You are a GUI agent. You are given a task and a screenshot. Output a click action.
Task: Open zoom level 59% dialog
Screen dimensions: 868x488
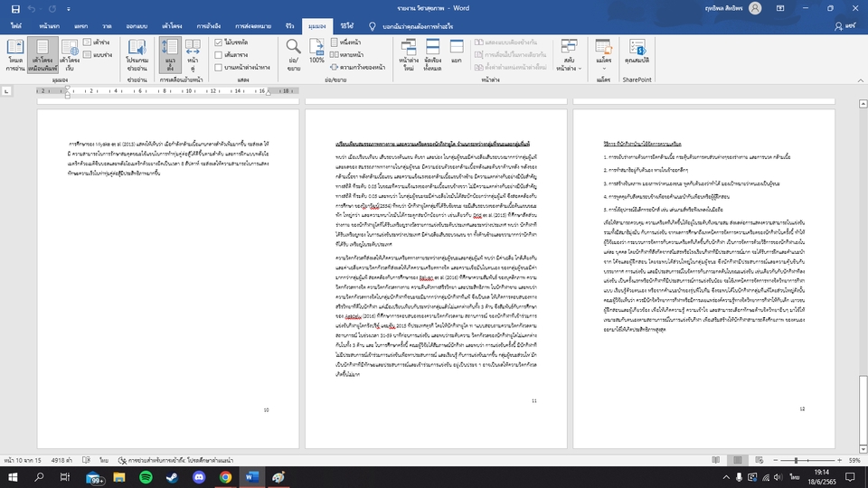click(854, 460)
